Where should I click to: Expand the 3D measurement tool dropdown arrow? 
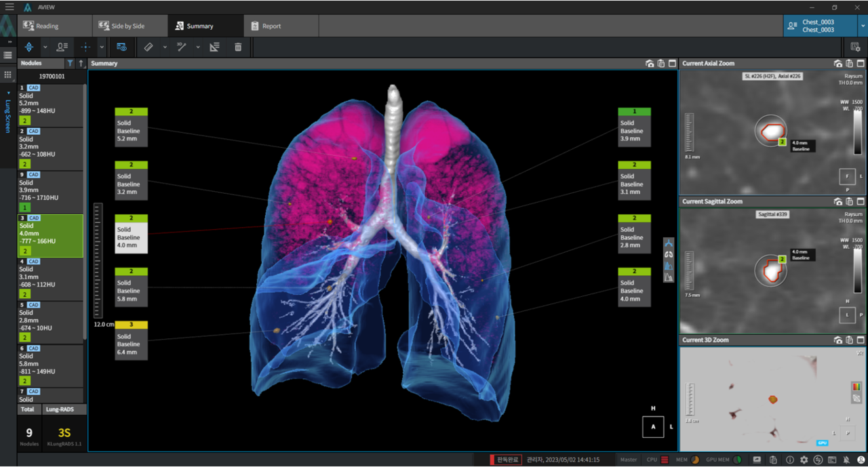point(198,47)
